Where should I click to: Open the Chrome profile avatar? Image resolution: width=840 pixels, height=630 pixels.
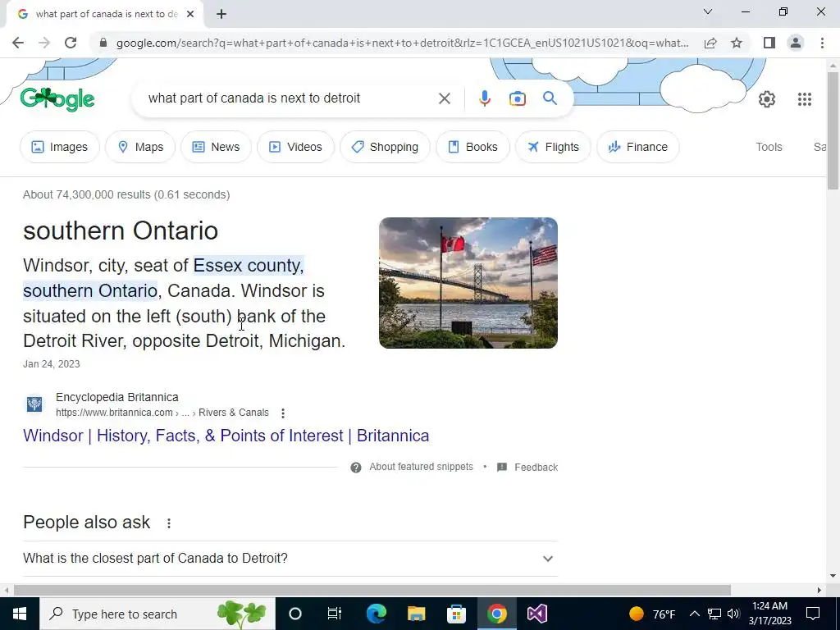796,43
